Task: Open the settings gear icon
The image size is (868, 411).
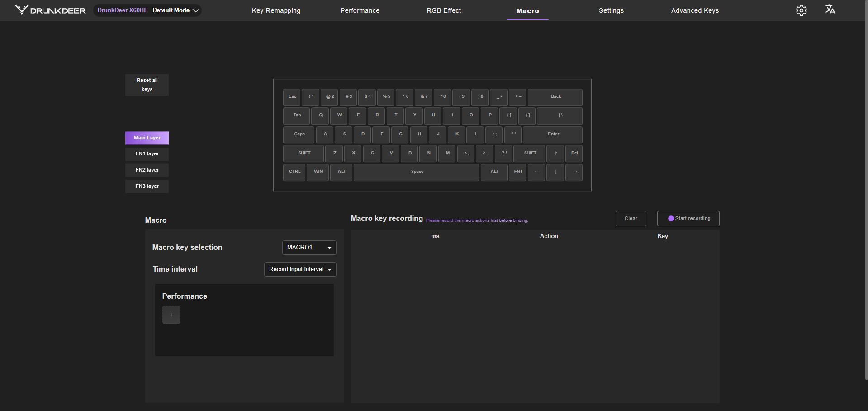Action: (x=801, y=10)
